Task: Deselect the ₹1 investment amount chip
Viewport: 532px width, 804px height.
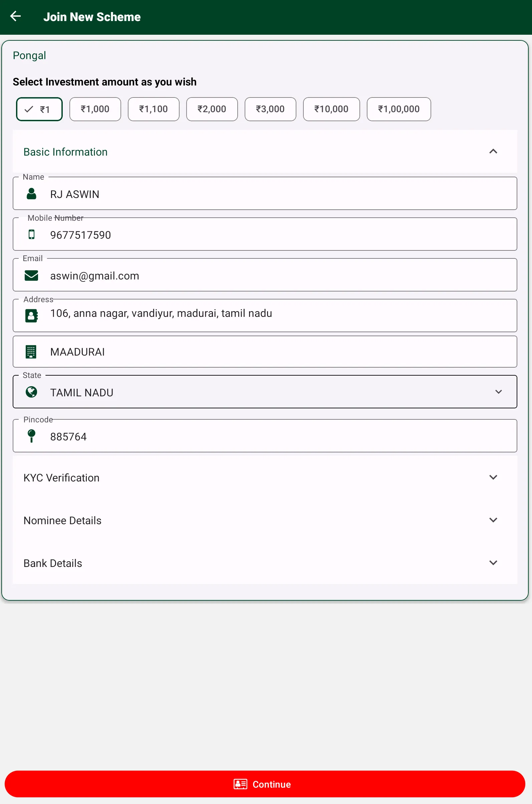Action: (39, 109)
